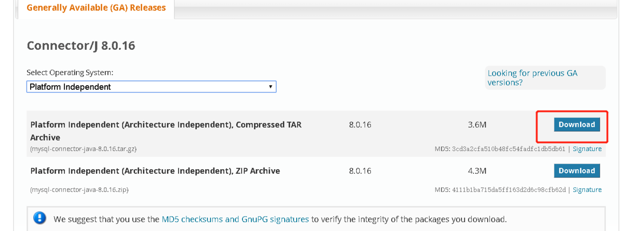Click the mysql-connector-java-8.0.16.tar.gz filename
Image resolution: width=644 pixels, height=231 pixels.
(84, 149)
